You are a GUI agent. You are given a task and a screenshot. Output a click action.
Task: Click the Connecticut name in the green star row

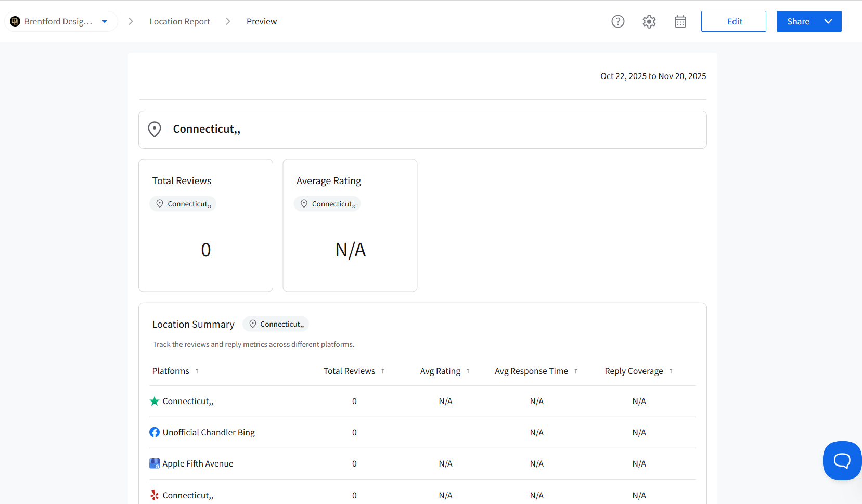click(188, 402)
